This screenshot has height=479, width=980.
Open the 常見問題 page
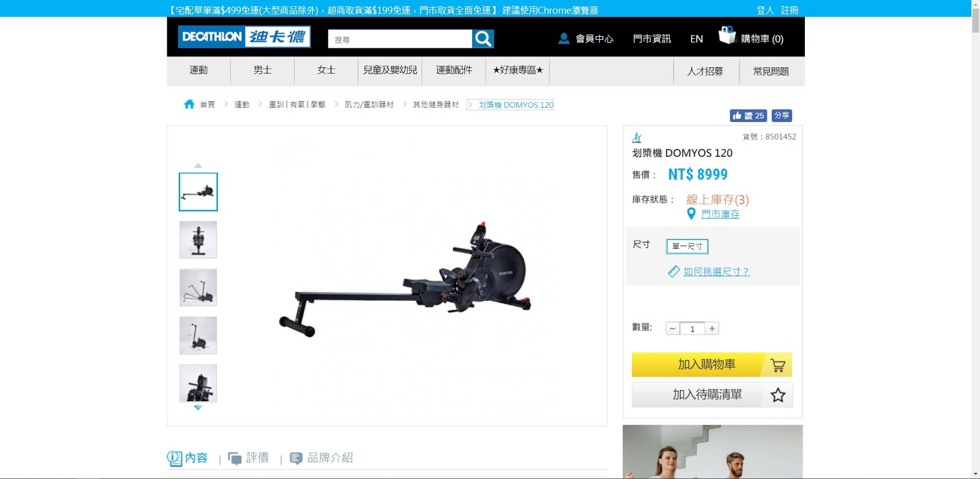click(x=771, y=72)
